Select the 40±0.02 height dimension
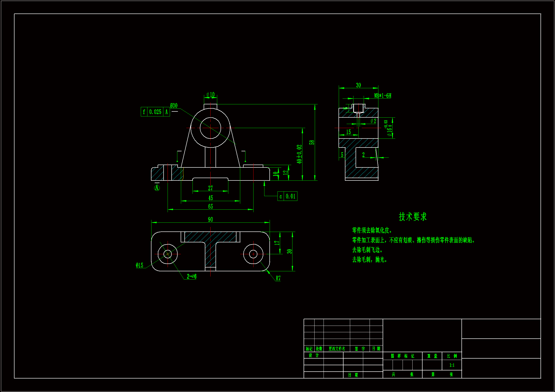Image resolution: width=555 pixels, height=392 pixels. (x=299, y=154)
